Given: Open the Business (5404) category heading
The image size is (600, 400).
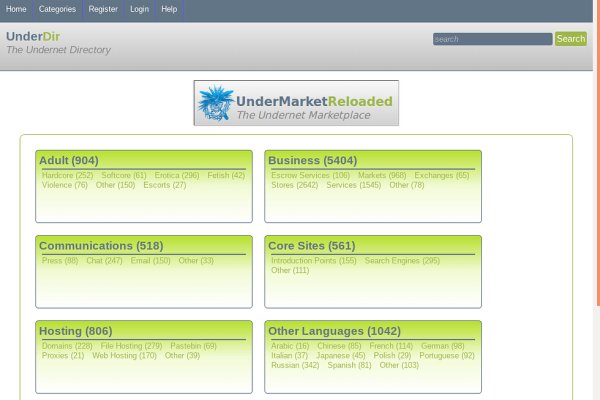Looking at the screenshot, I should pyautogui.click(x=312, y=160).
